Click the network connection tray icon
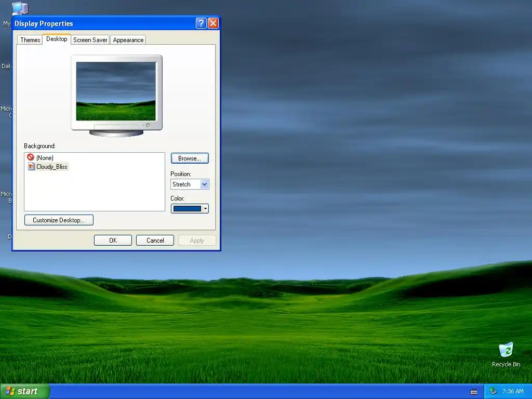Image resolution: width=532 pixels, height=399 pixels. coord(494,392)
